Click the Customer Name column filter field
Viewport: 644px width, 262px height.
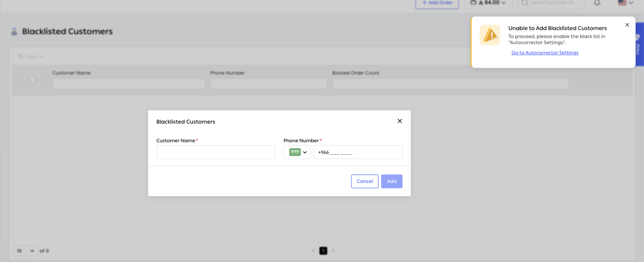pos(129,84)
